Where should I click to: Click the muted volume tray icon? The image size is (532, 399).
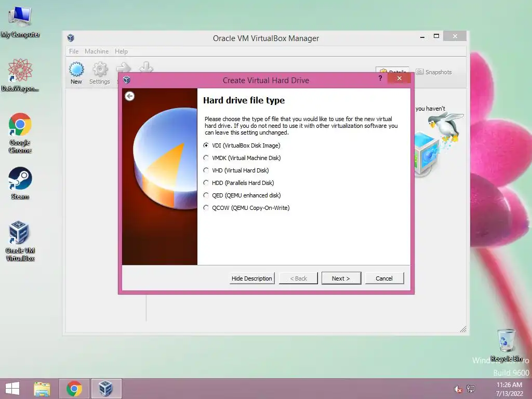point(458,389)
